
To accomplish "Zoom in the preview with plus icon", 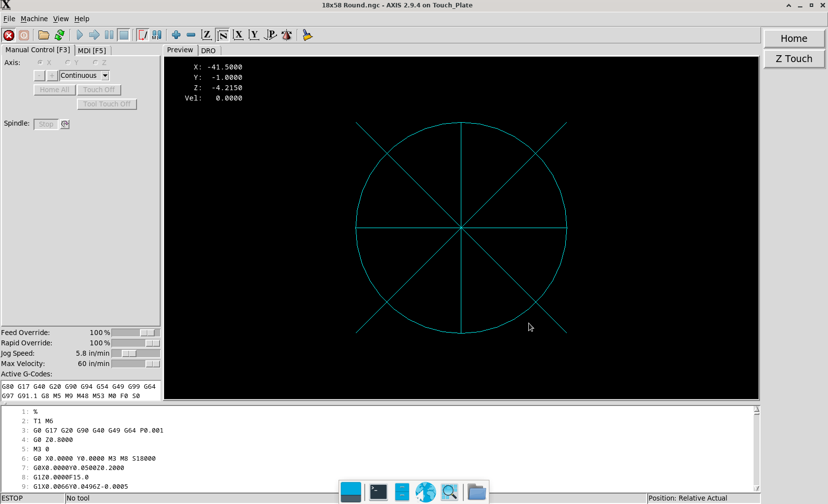I will click(x=176, y=35).
